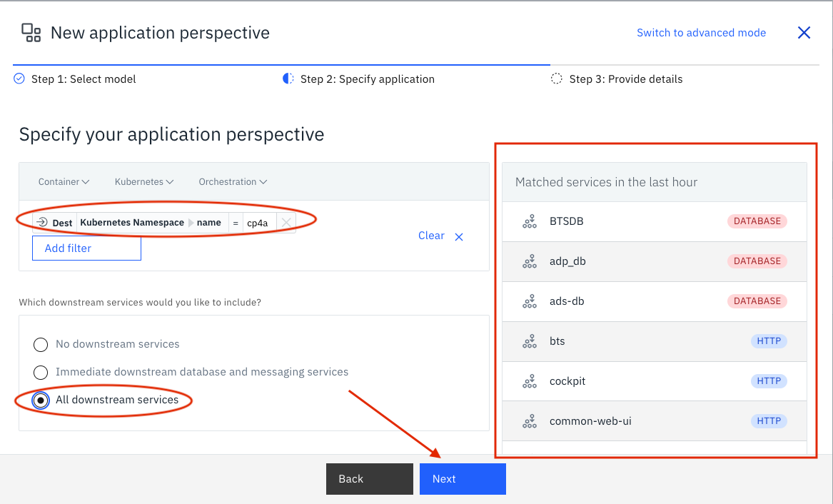The image size is (833, 504).
Task: Click the name attribute in filter tag
Action: coord(208,223)
